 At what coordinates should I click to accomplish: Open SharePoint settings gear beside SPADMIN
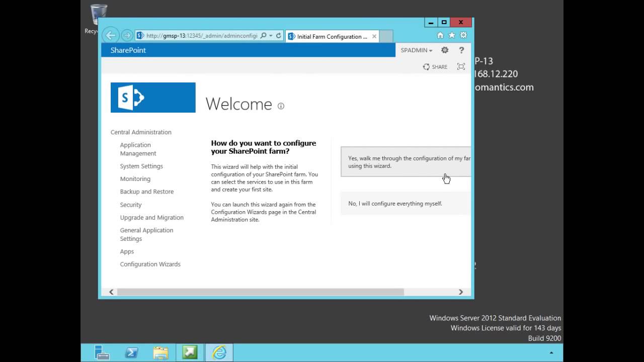(445, 50)
